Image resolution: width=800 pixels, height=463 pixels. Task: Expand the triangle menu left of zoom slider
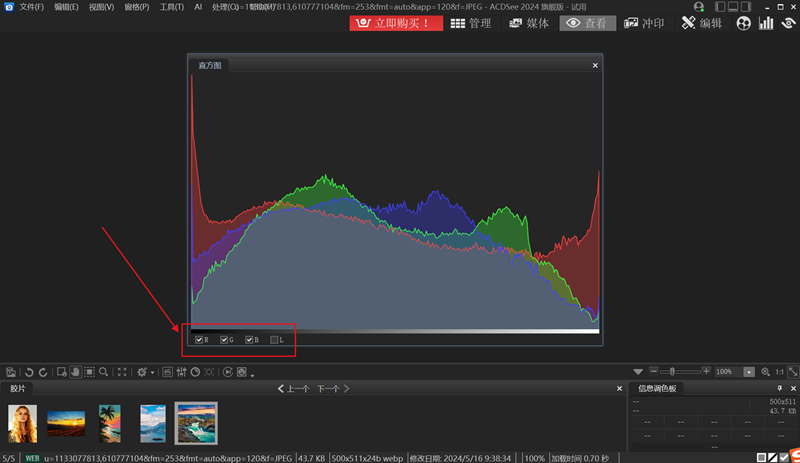(638, 372)
